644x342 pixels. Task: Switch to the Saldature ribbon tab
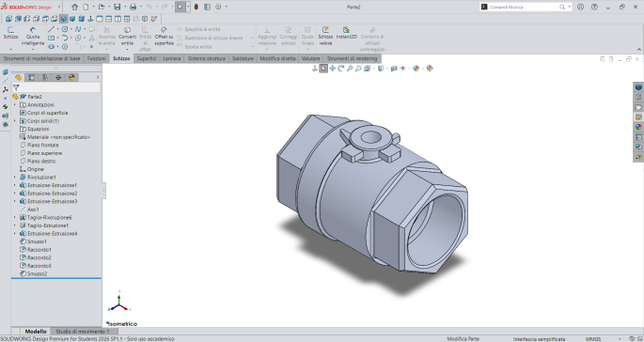[243, 58]
